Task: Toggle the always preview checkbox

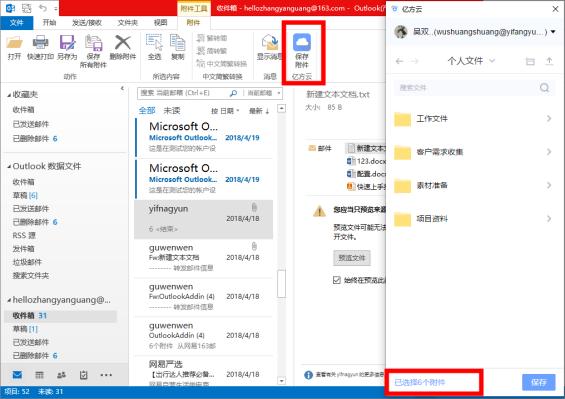Action: point(337,280)
